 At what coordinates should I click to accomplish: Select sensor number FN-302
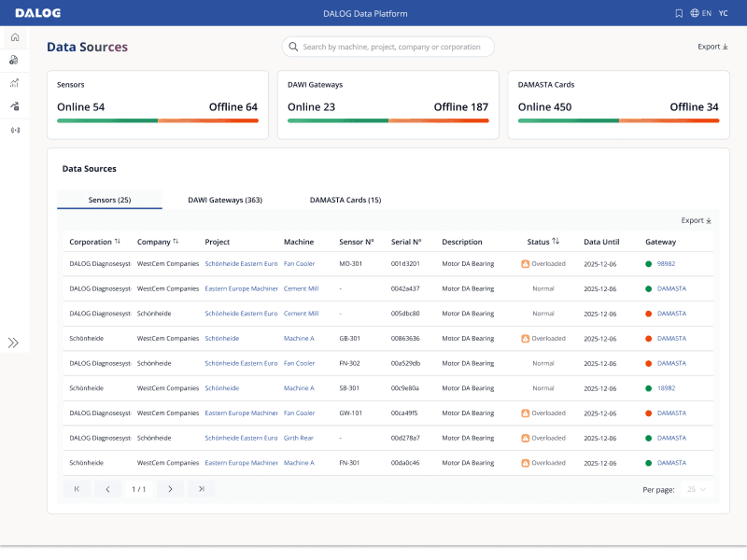click(x=349, y=363)
